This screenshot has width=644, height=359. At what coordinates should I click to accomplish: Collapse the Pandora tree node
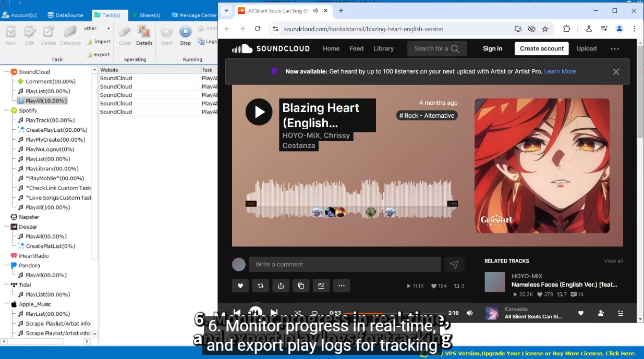5,266
